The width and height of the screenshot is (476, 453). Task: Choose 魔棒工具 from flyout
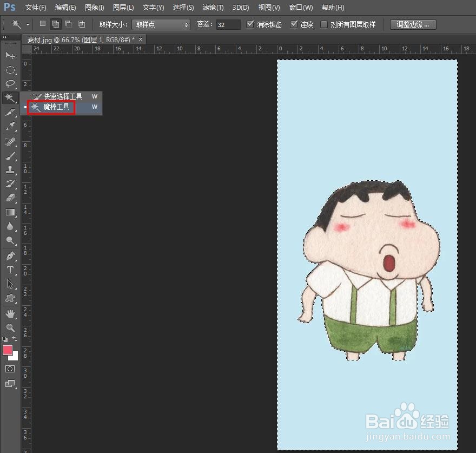click(61, 107)
